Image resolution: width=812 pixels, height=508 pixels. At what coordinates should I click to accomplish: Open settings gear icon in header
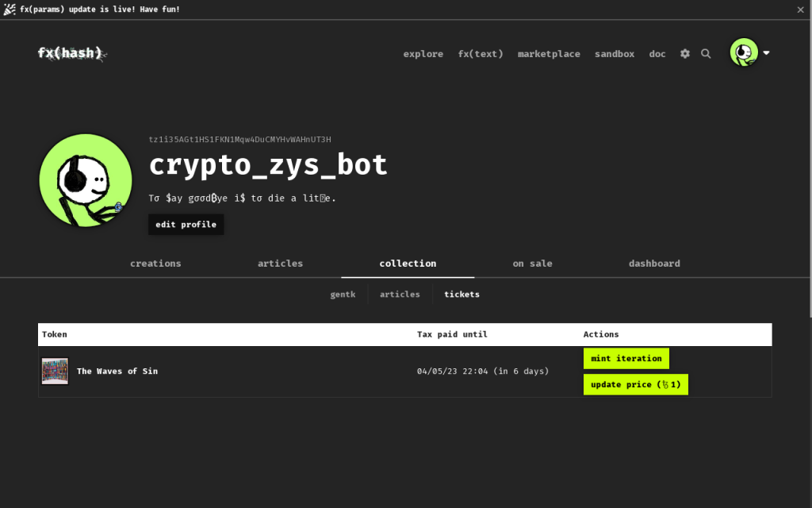685,54
